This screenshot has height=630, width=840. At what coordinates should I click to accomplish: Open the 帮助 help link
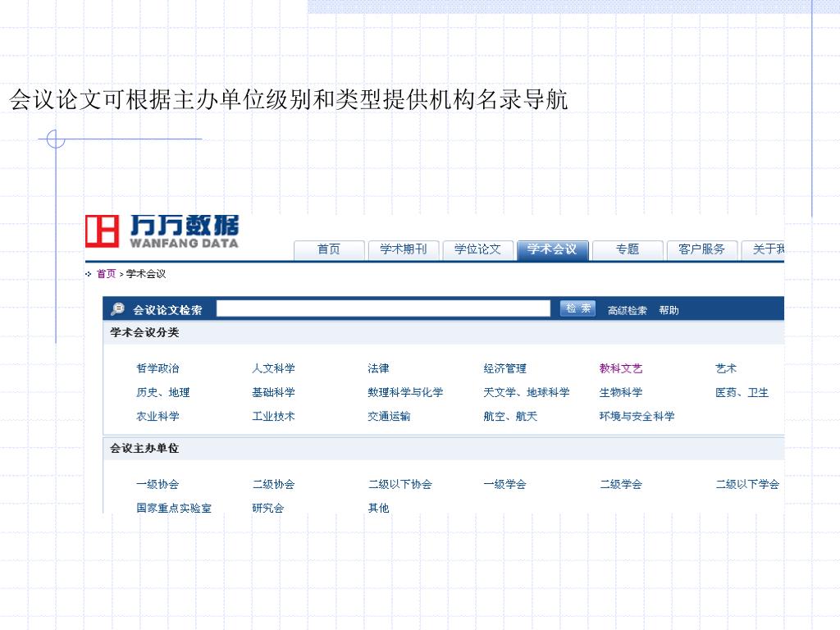tap(669, 310)
